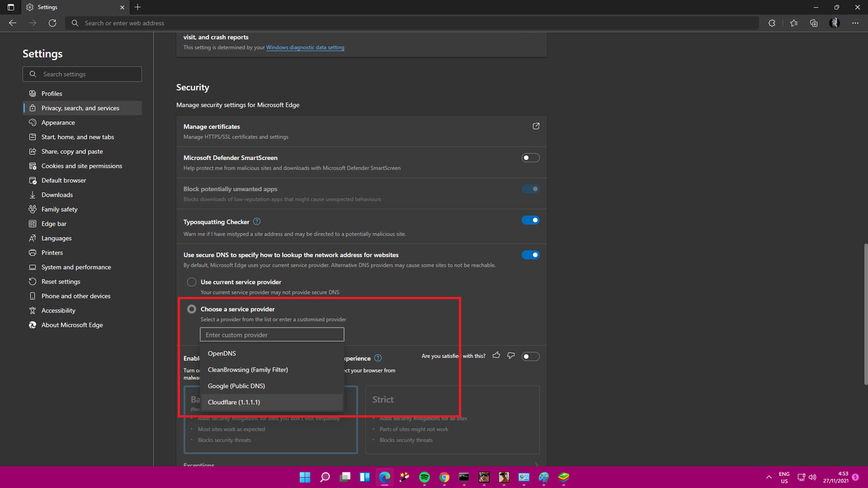Open Reset settings section

82,281
